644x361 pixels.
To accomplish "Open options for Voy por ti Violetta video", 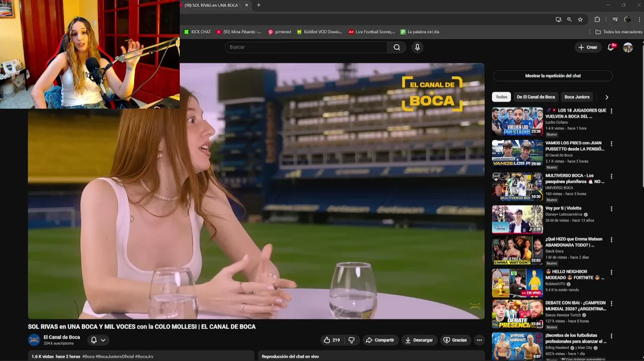I will point(611,209).
